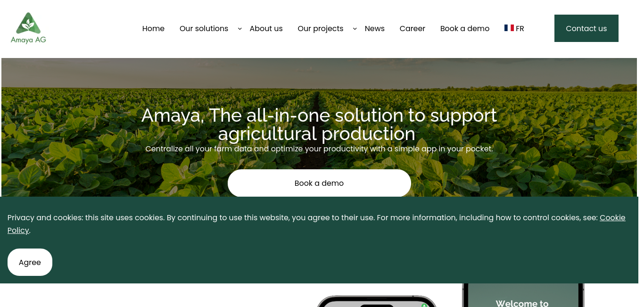Open the Our projects menu item

click(320, 28)
